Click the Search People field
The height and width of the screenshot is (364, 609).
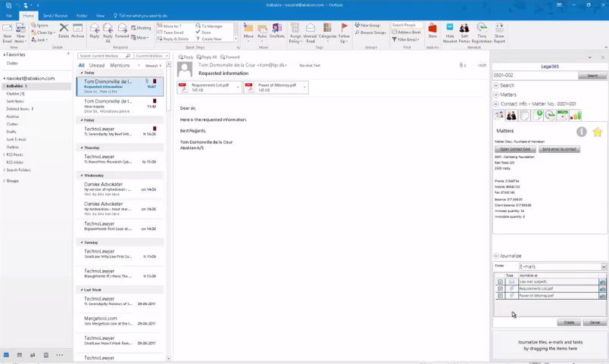pyautogui.click(x=407, y=25)
